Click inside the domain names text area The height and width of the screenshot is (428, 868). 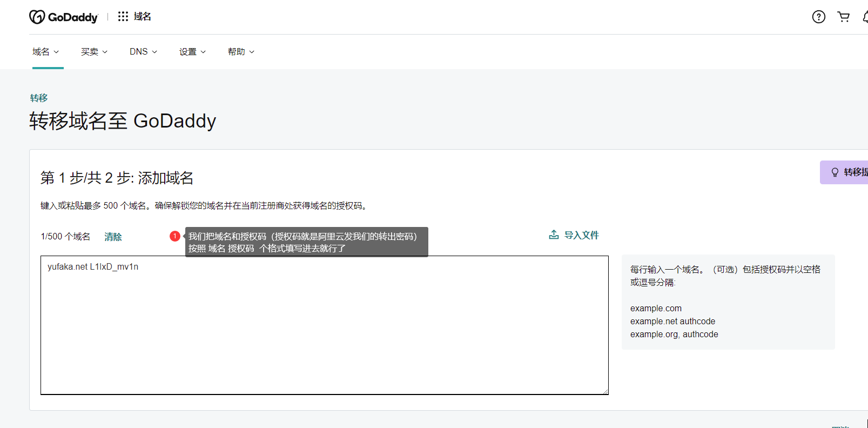point(325,325)
